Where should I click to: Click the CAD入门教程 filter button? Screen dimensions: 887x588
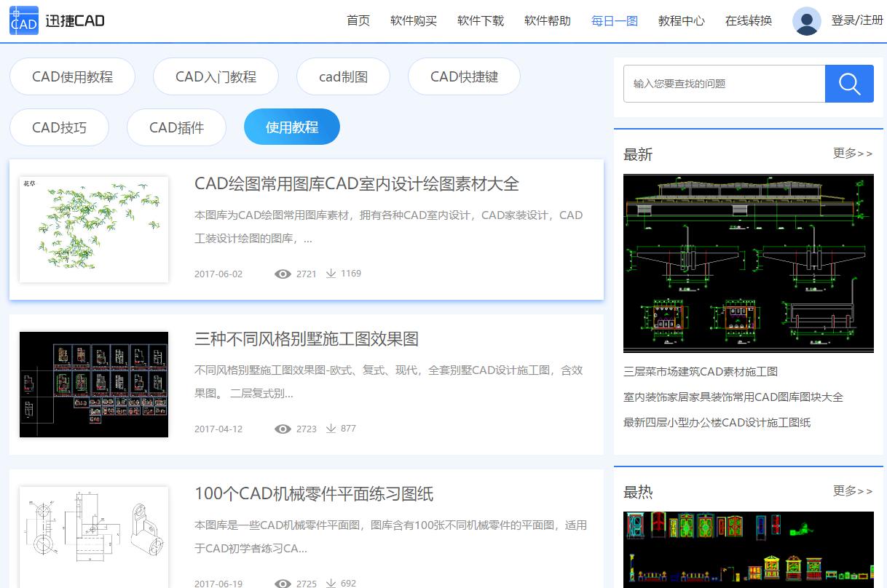click(216, 76)
